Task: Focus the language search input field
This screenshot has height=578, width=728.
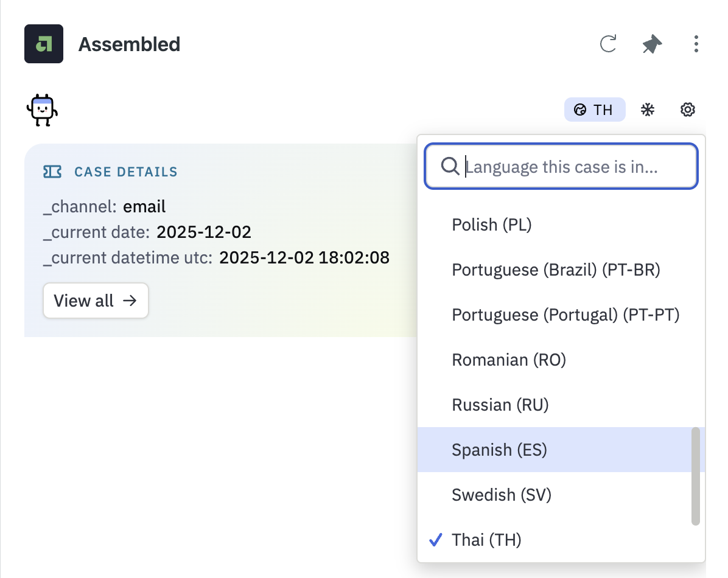Action: coord(561,166)
